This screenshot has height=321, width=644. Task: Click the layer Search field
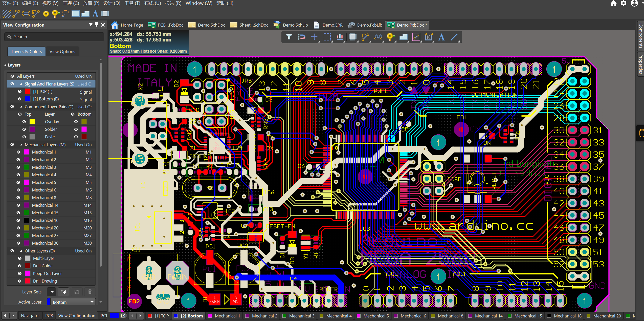(x=54, y=37)
